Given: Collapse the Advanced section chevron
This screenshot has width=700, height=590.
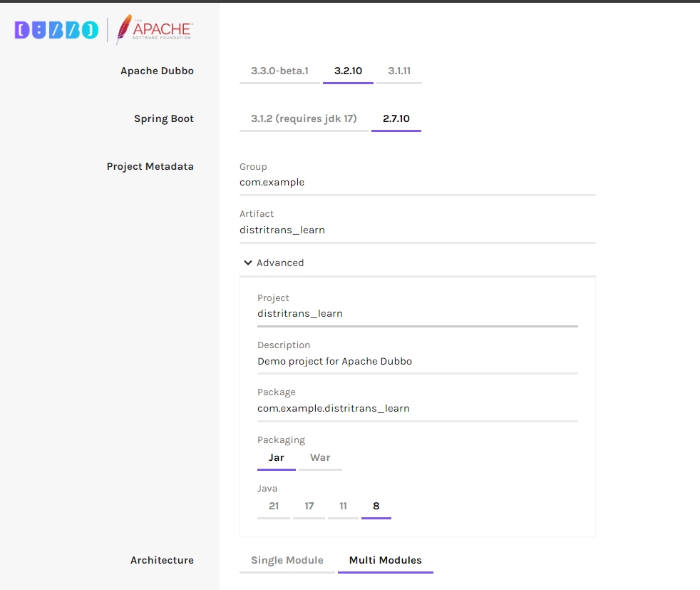Looking at the screenshot, I should point(248,263).
